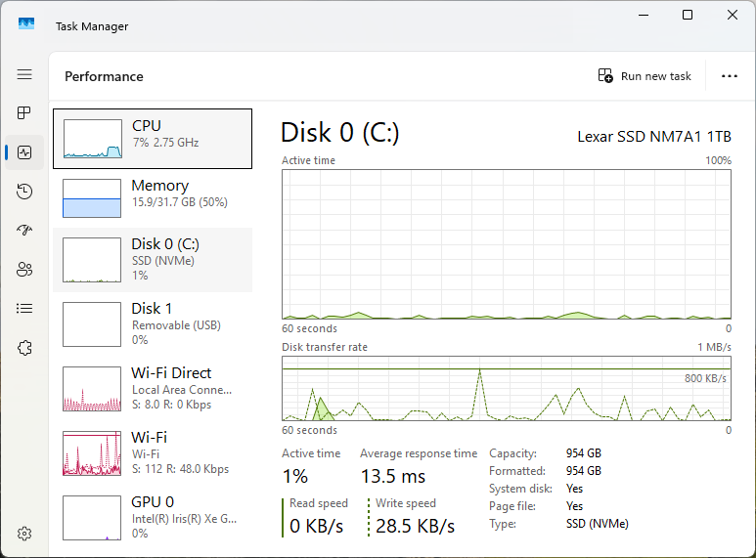
Task: Click the Disk transfer rate graph
Action: (506, 389)
